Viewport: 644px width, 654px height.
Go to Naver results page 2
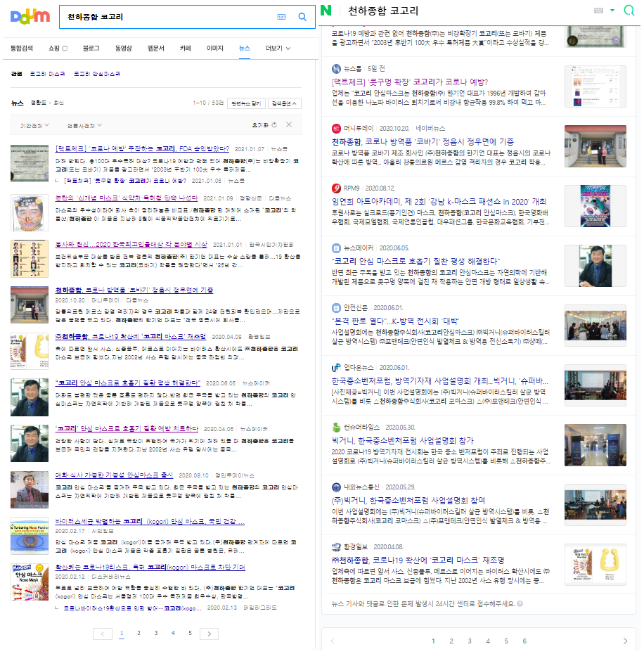click(451, 641)
